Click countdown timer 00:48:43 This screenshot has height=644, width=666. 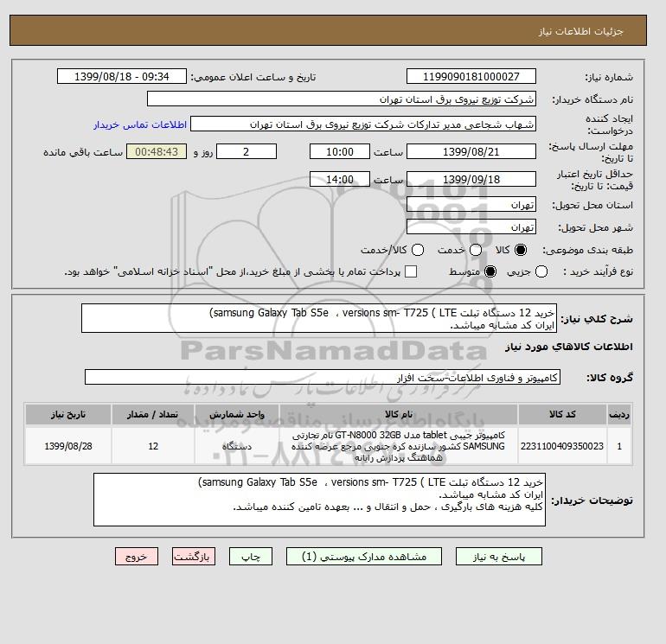click(157, 151)
